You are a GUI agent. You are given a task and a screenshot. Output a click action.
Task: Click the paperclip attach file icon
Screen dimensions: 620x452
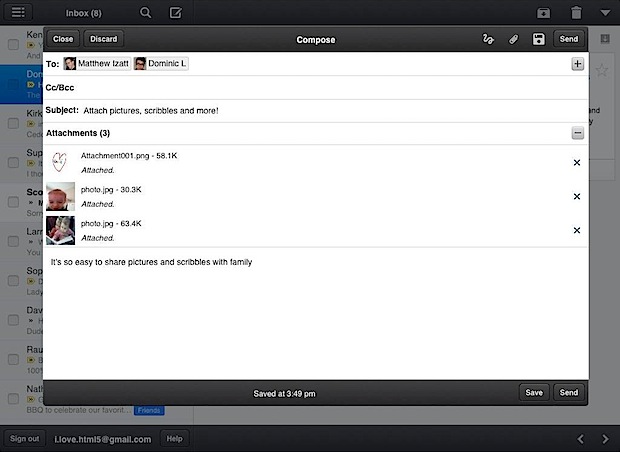[x=513, y=39]
